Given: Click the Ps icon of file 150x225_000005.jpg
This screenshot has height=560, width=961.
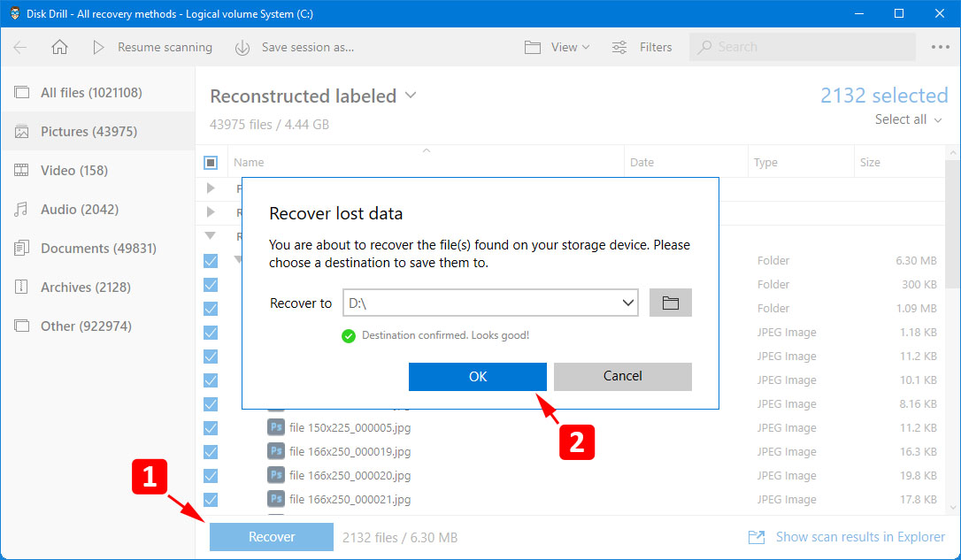Looking at the screenshot, I should point(276,427).
